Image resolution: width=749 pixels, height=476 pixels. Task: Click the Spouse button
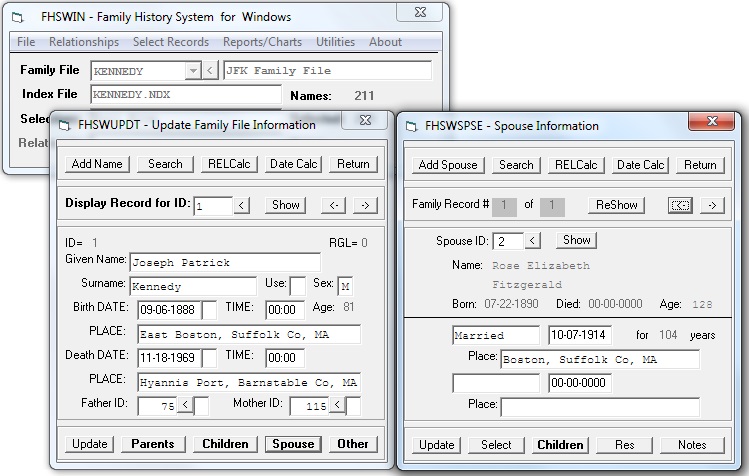point(293,444)
